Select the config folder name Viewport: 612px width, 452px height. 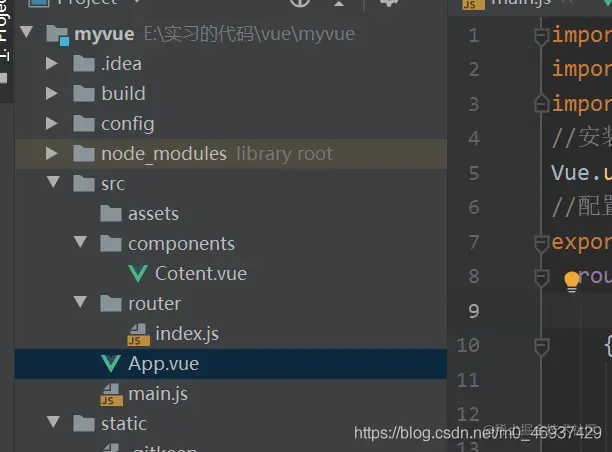pos(128,124)
